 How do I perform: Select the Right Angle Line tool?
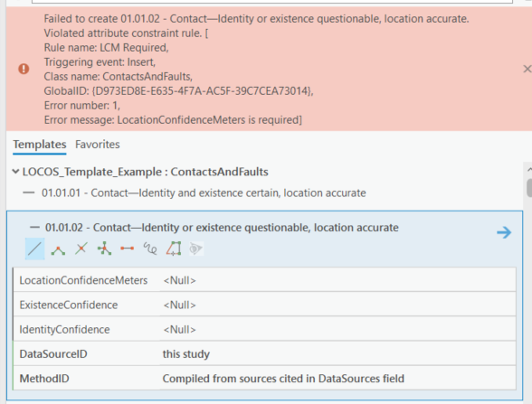[x=58, y=249]
